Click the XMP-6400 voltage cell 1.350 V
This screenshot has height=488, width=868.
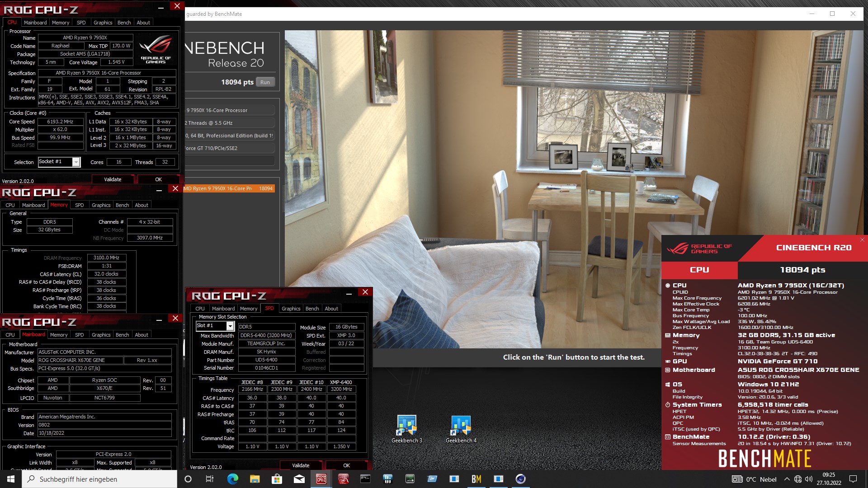[341, 446]
